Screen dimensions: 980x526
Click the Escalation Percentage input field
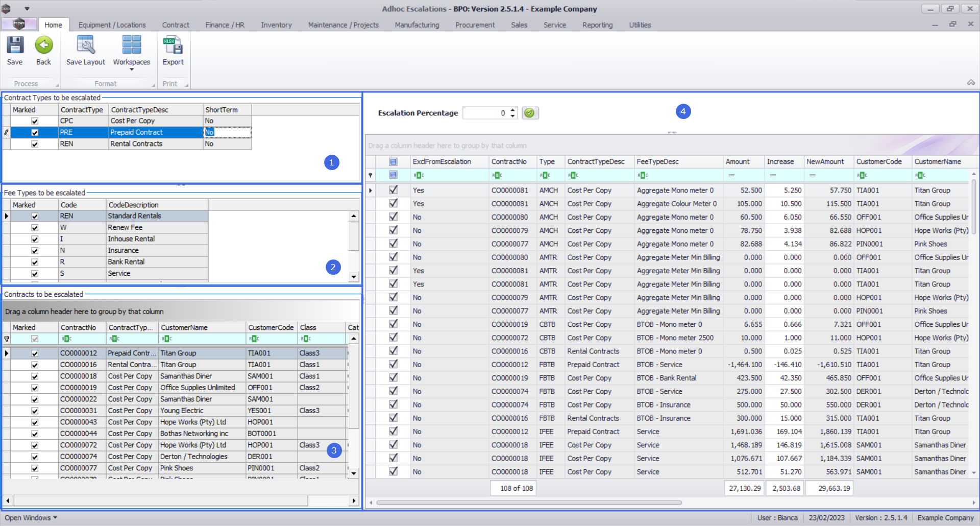coord(485,113)
